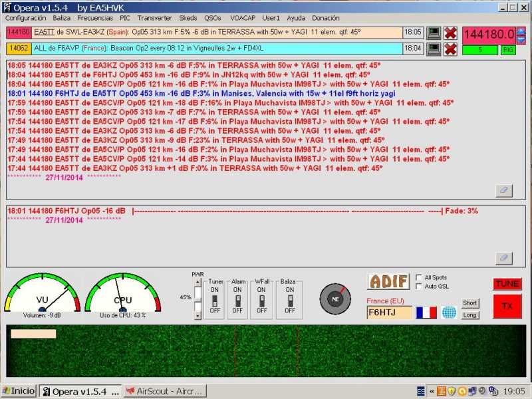Click the 144180 frequency tag of the EA5TT spot
Viewport: 532px width, 399px height.
19,33
